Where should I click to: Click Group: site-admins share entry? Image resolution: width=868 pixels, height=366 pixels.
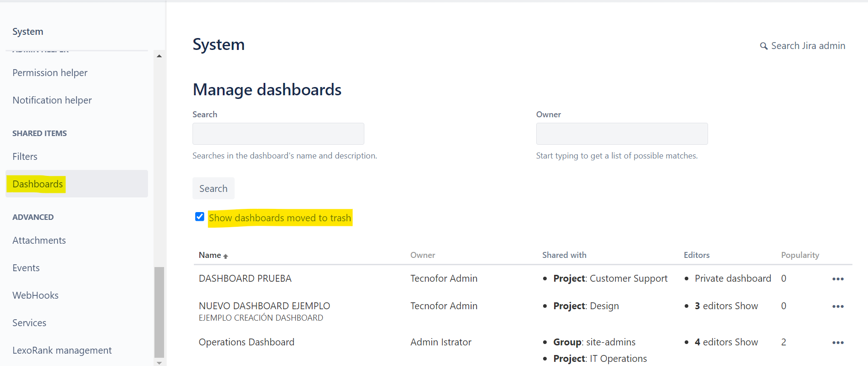(x=594, y=342)
